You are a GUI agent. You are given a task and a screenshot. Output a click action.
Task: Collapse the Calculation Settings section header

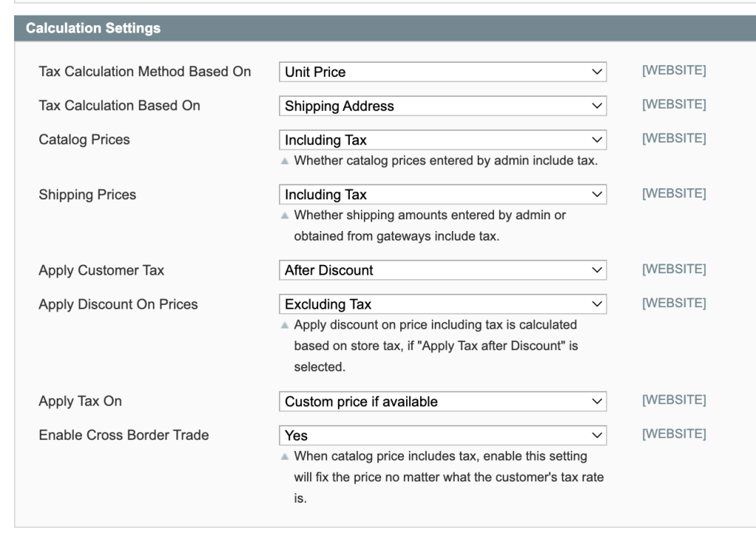coord(385,28)
